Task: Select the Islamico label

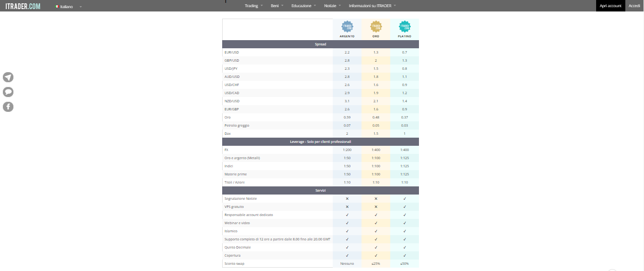Action: pos(231,231)
